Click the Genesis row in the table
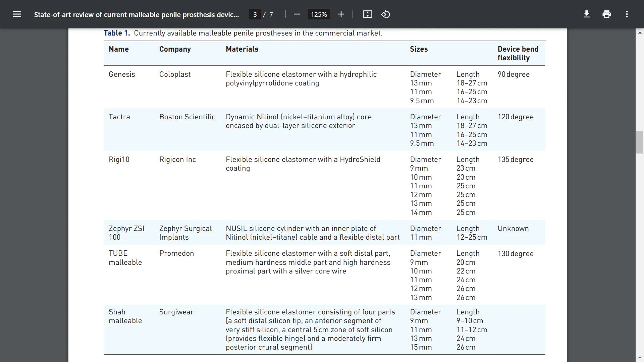Viewport: 644px width, 362px height. coord(122,74)
